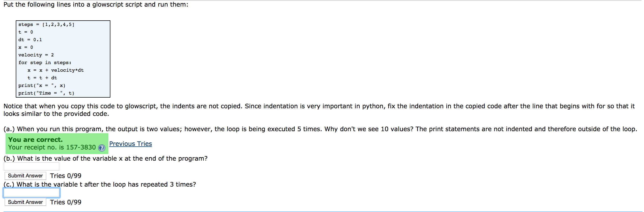
Task: Click question (b) text about variable x
Action: (106, 159)
